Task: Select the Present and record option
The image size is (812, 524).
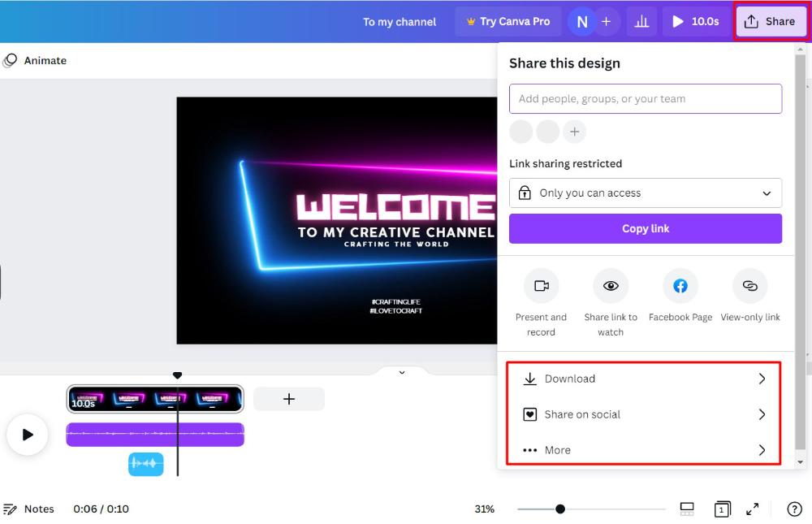Action: tap(541, 286)
